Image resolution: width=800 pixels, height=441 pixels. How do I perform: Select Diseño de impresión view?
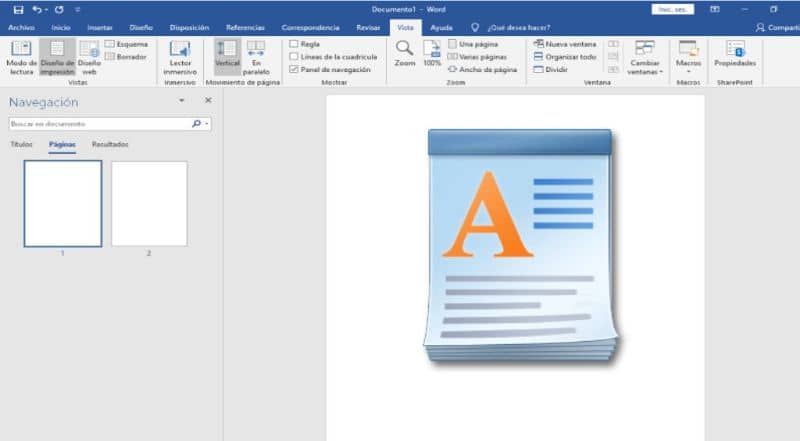click(x=57, y=58)
